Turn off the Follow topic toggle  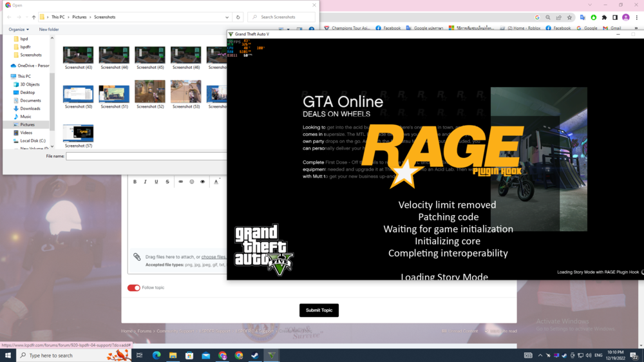(x=133, y=288)
